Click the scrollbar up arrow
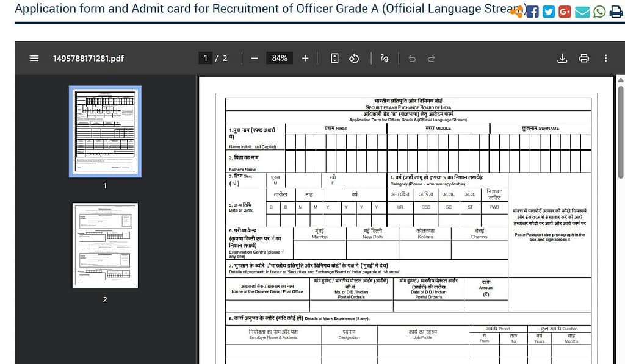The image size is (625, 364). 621,80
